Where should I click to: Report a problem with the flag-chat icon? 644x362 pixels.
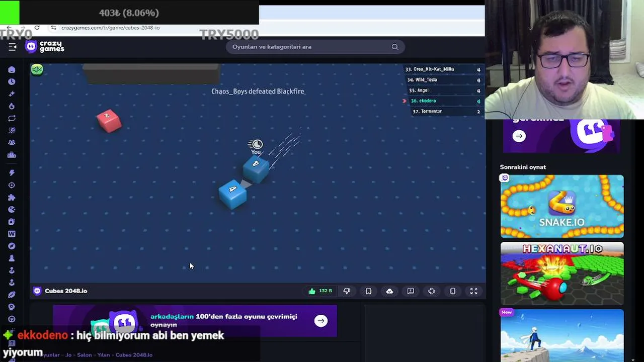pos(411,291)
